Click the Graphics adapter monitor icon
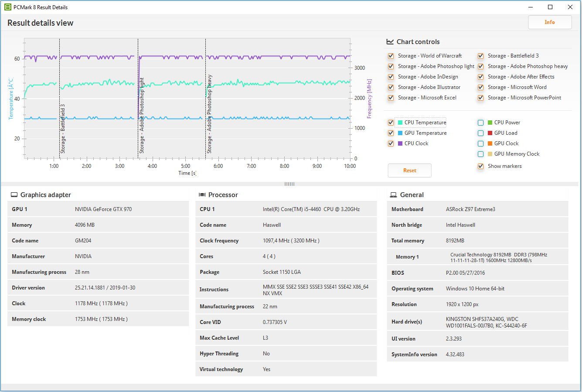Image resolution: width=582 pixels, height=392 pixels. 14,195
